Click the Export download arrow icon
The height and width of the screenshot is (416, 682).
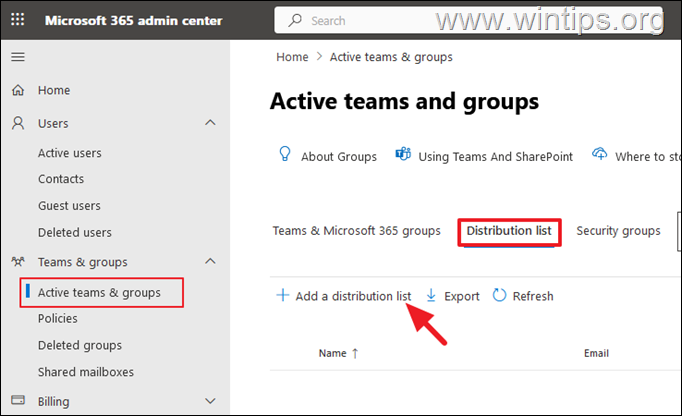point(431,295)
